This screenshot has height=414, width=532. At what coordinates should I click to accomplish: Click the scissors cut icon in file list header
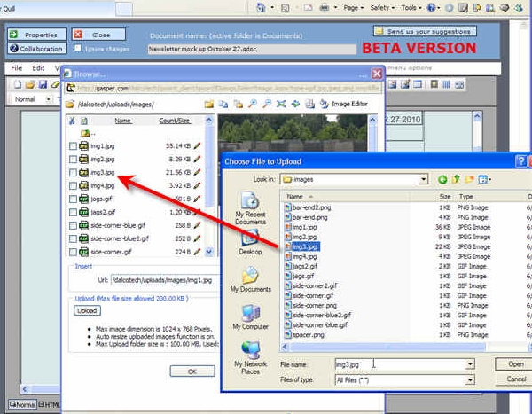[72, 121]
